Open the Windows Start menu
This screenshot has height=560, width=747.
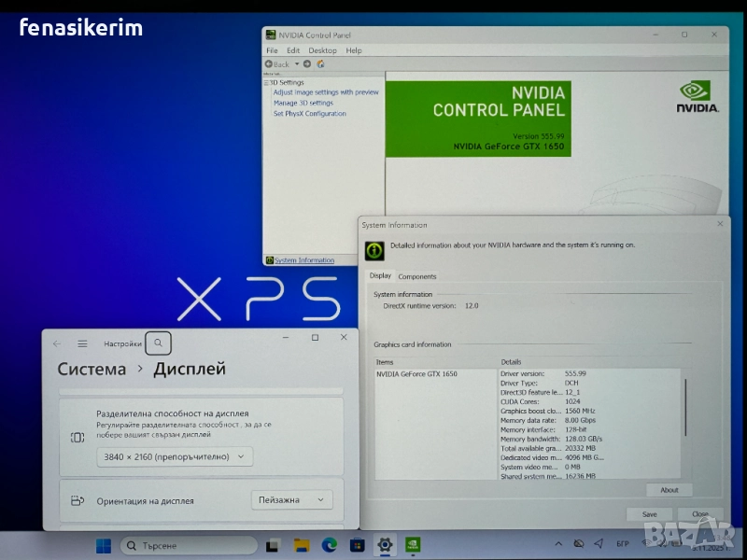pyautogui.click(x=104, y=546)
